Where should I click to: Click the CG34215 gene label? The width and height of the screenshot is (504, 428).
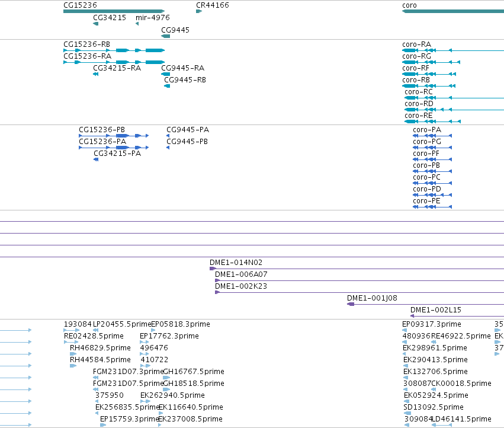click(110, 18)
